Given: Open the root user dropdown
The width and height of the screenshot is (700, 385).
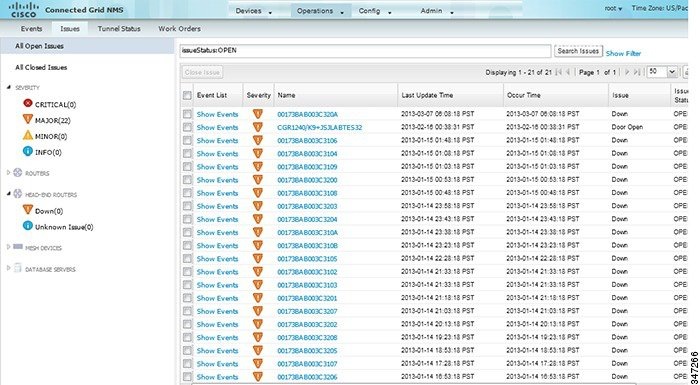Looking at the screenshot, I should [613, 8].
